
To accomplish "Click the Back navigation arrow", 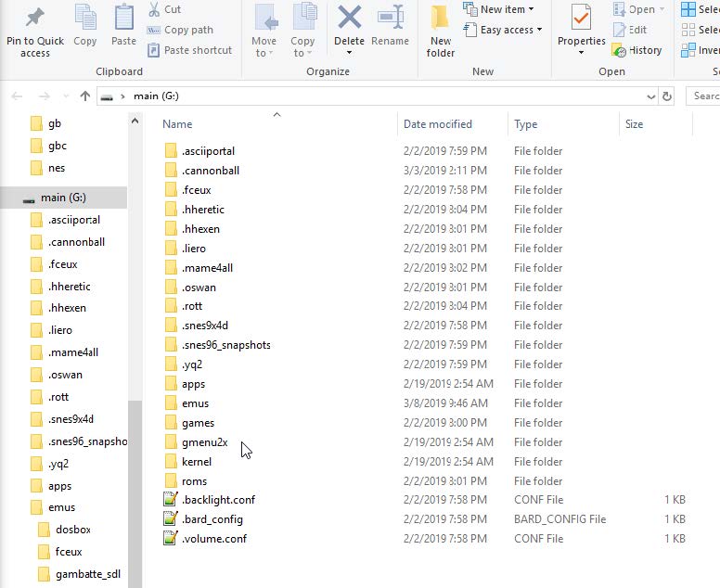I will (x=17, y=96).
